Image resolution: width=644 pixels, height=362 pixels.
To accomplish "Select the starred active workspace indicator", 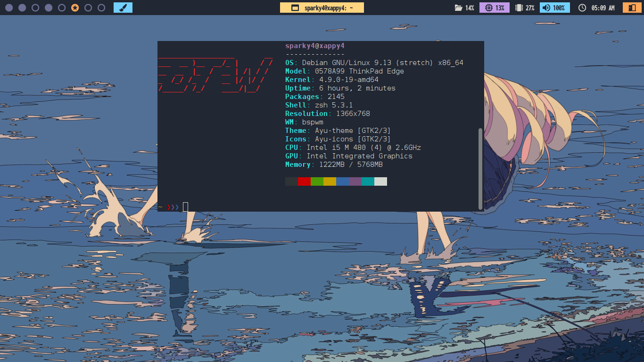I will click(75, 8).
